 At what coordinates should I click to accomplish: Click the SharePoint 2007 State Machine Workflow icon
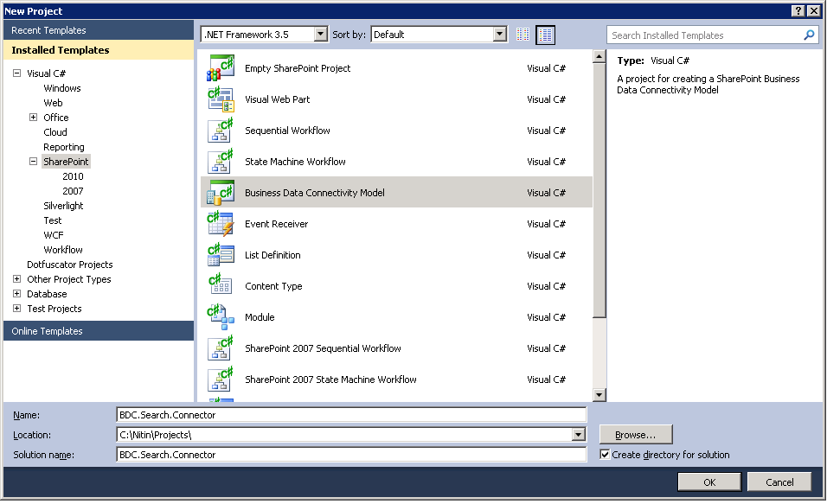click(x=221, y=379)
